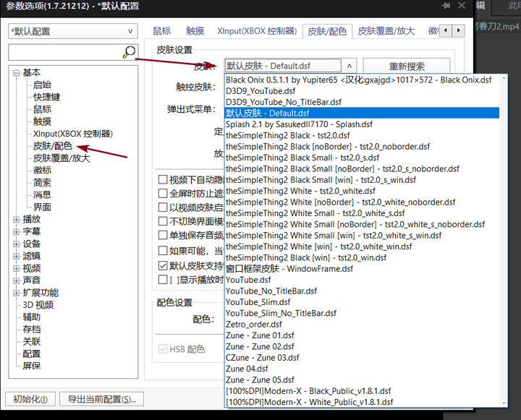This screenshot has width=521, height=420.
Task: Choose theSimpleThing2 Black - tst2.0.dsf
Action: click(x=363, y=135)
